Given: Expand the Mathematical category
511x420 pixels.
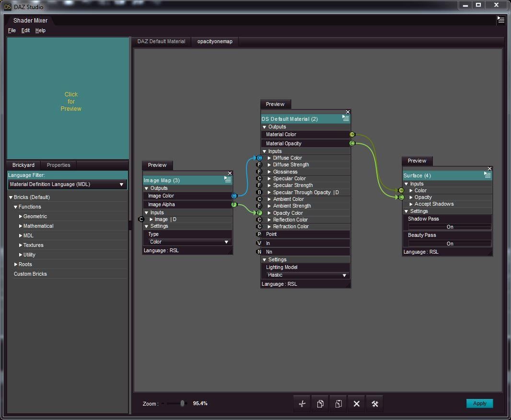Looking at the screenshot, I should click(x=21, y=226).
